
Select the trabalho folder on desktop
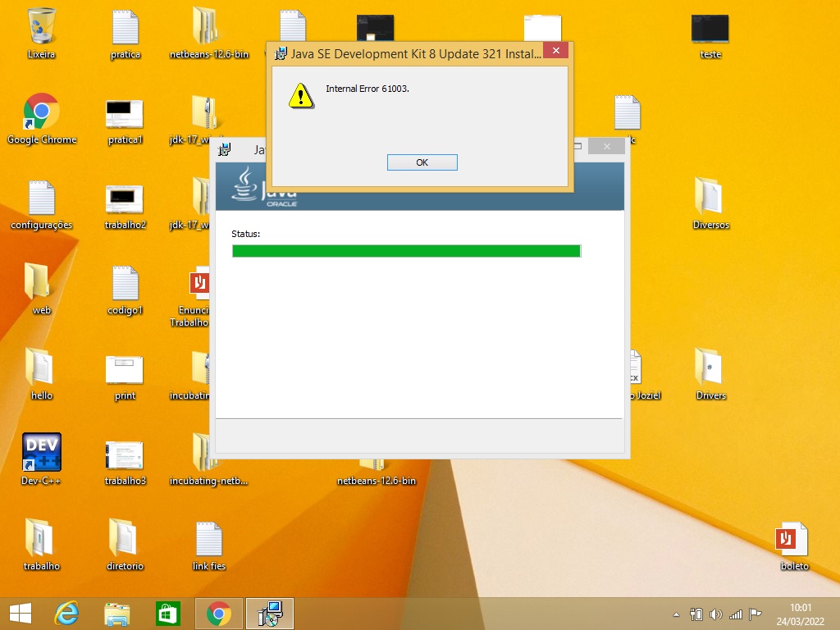(x=41, y=545)
